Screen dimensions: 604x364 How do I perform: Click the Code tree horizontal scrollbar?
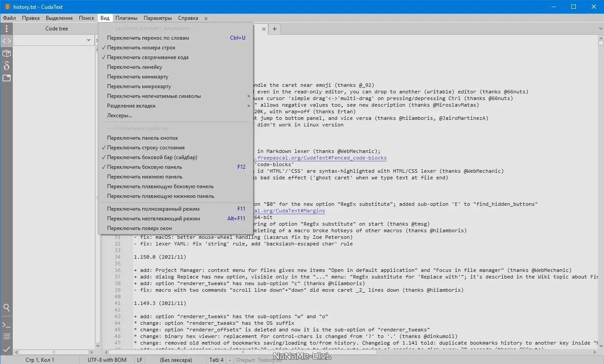[x=54, y=352]
